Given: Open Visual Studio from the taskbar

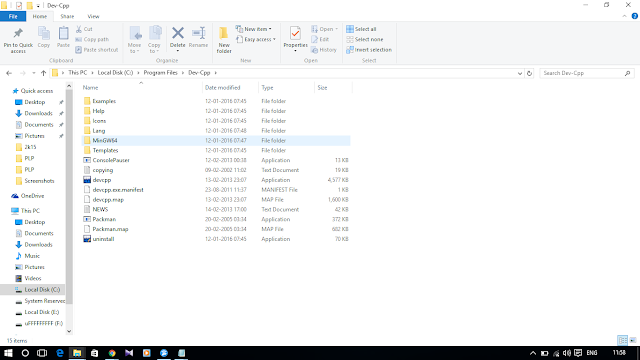Looking at the screenshot, I should click(x=129, y=353).
